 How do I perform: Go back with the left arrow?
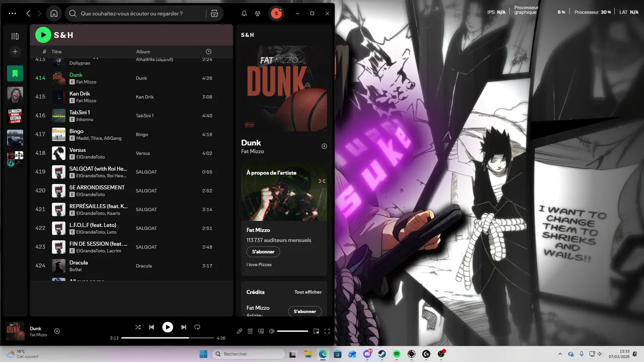point(28,14)
